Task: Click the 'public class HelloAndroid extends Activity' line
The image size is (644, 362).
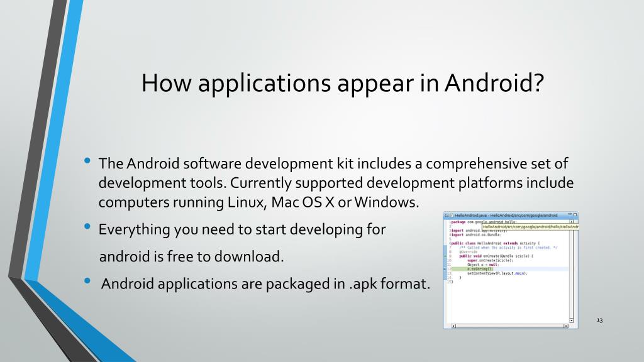Action: pos(496,243)
